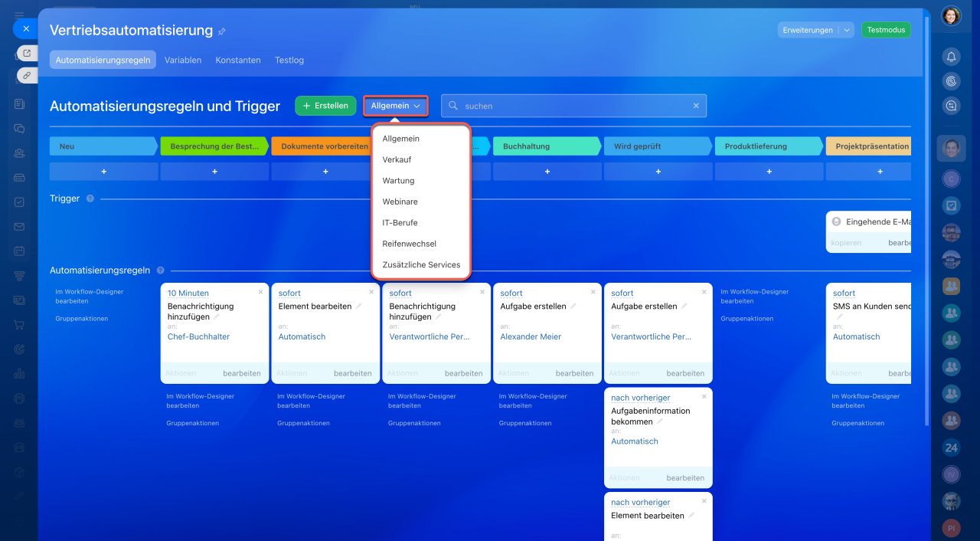Open the Bitrix24 '24' chat icon
The width and height of the screenshot is (980, 541).
951,448
